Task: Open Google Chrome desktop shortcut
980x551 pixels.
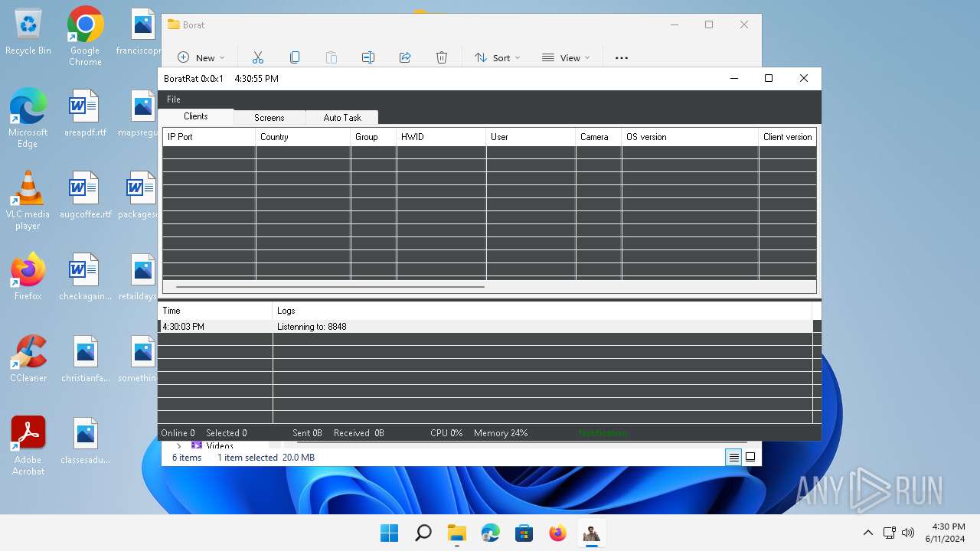Action: pyautogui.click(x=85, y=36)
